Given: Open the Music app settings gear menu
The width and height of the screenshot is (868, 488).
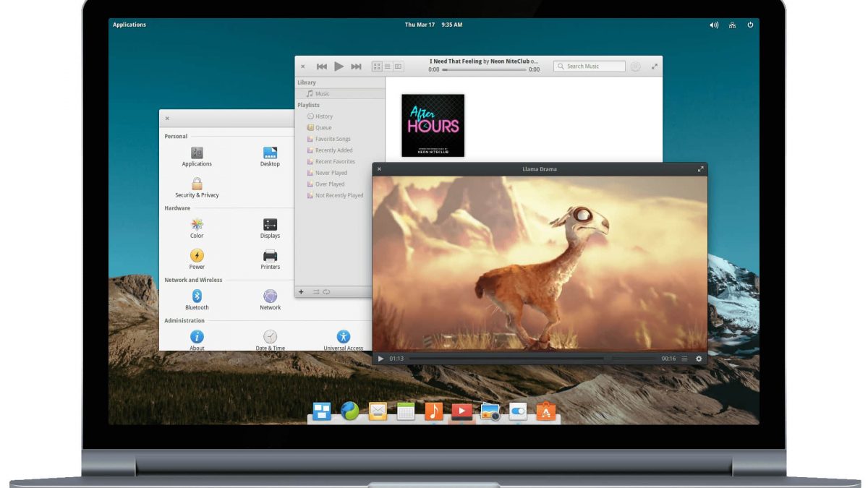Looking at the screenshot, I should 635,67.
